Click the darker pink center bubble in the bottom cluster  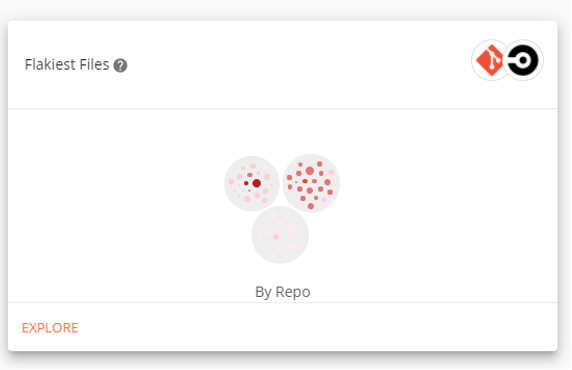pyautogui.click(x=276, y=237)
